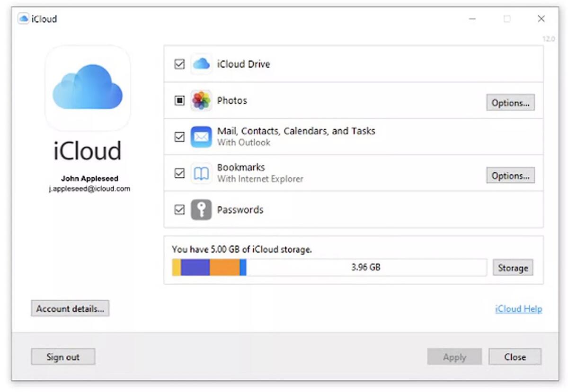Open Bookmarks Options dialog
Image resolution: width=568 pixels, height=392 pixels.
pyautogui.click(x=510, y=175)
